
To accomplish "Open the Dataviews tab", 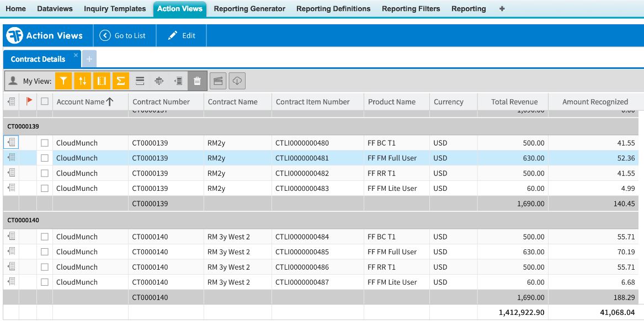I will coord(55,9).
